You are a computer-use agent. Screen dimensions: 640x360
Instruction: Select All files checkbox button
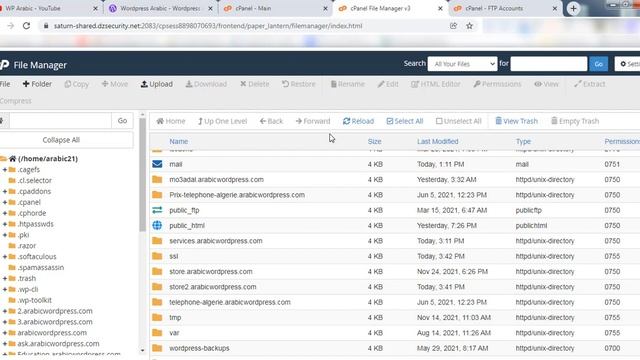click(x=405, y=121)
